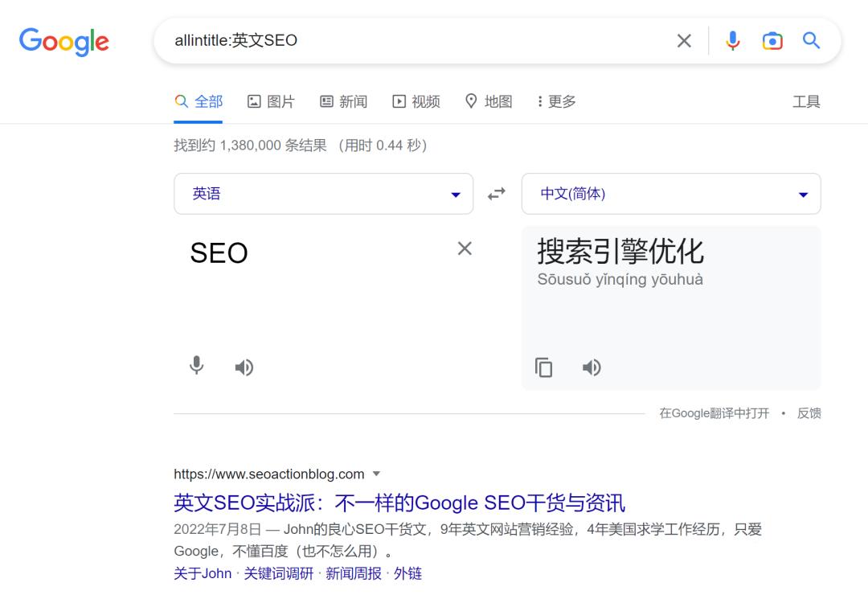Open the 更多 search categories menu
The image size is (868, 595).
555,101
